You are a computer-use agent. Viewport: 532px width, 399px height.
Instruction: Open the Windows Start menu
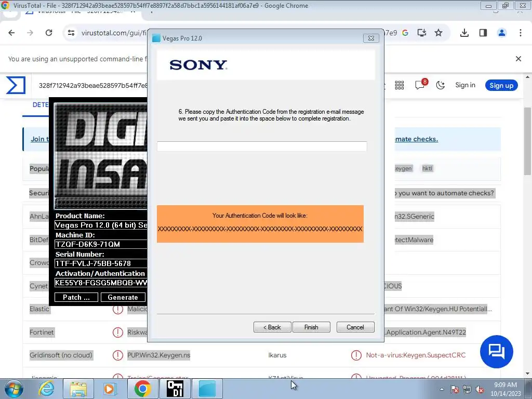(14, 389)
